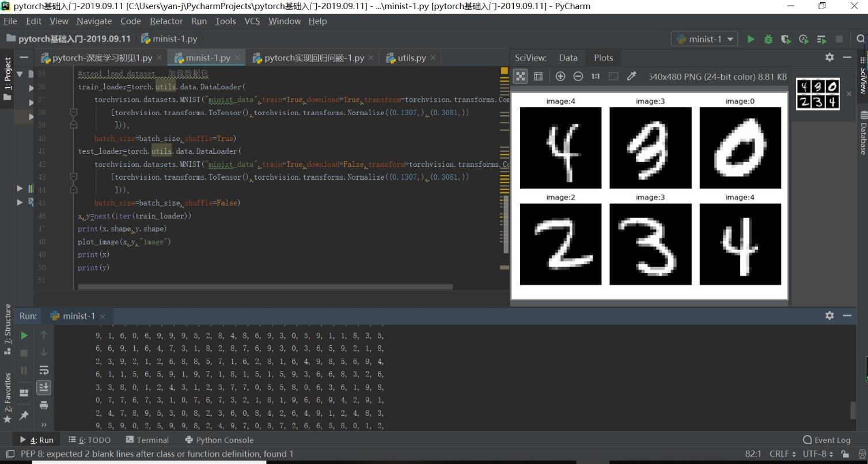Click the print icon in Run console

44,405
